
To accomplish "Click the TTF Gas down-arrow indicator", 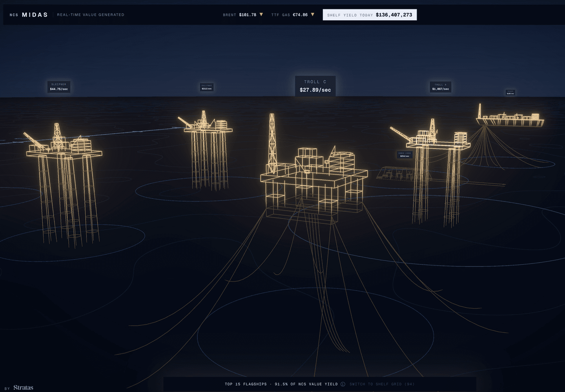I will pos(313,15).
